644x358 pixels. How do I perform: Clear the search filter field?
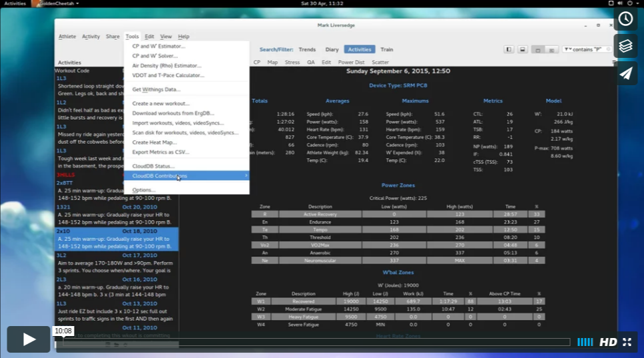608,49
